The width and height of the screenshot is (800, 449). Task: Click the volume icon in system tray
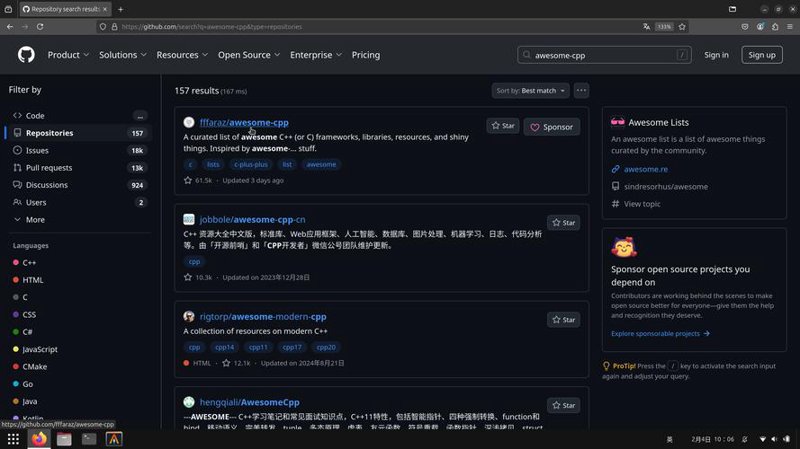(774, 439)
